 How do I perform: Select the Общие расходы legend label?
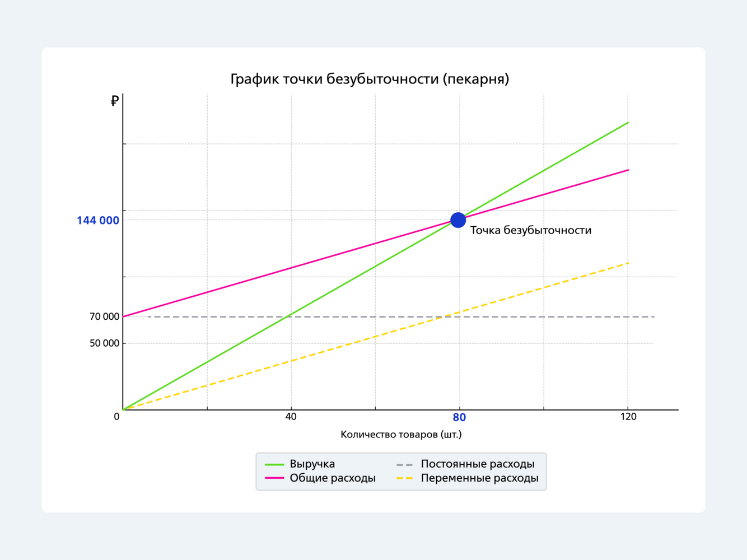point(332,478)
